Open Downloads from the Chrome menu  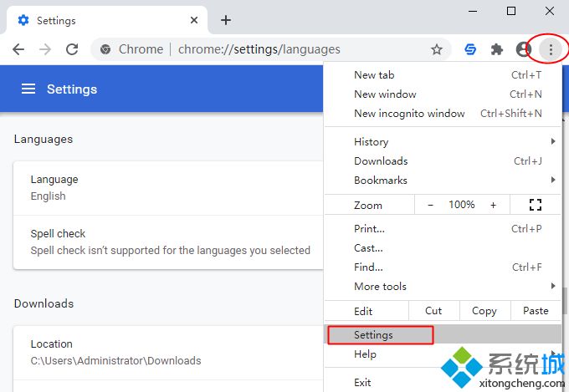click(443, 161)
